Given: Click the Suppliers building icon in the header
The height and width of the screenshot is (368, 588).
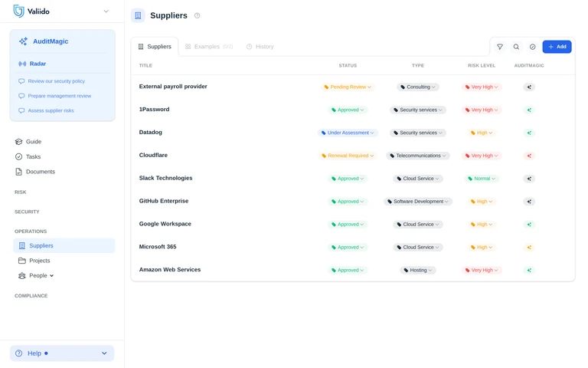Looking at the screenshot, I should (138, 15).
